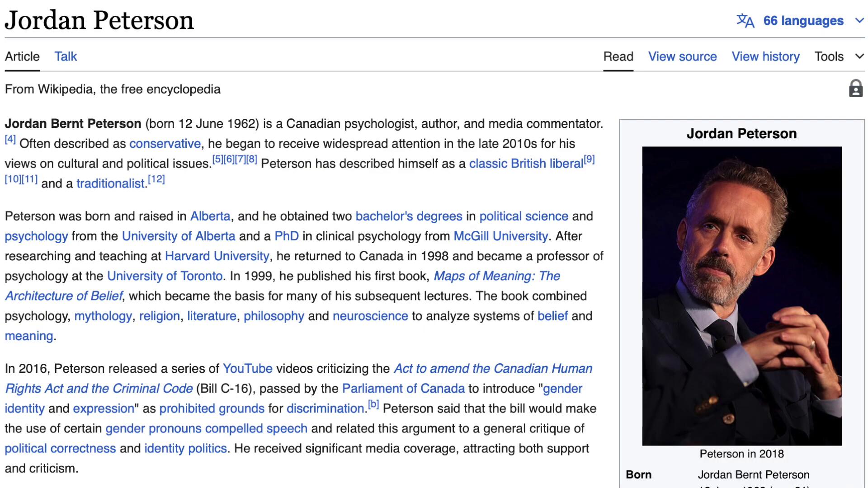This screenshot has width=868, height=488.
Task: Expand the 66 languages dropdown chevron
Action: click(x=859, y=20)
